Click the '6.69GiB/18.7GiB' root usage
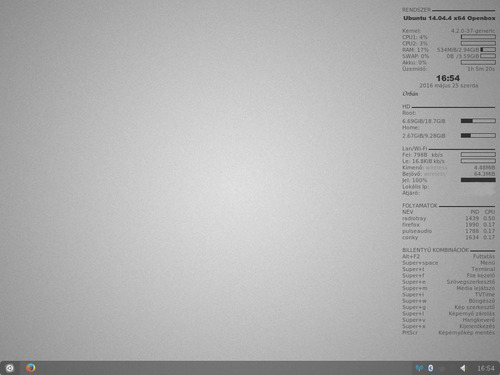The width and height of the screenshot is (500, 375). pos(424,121)
